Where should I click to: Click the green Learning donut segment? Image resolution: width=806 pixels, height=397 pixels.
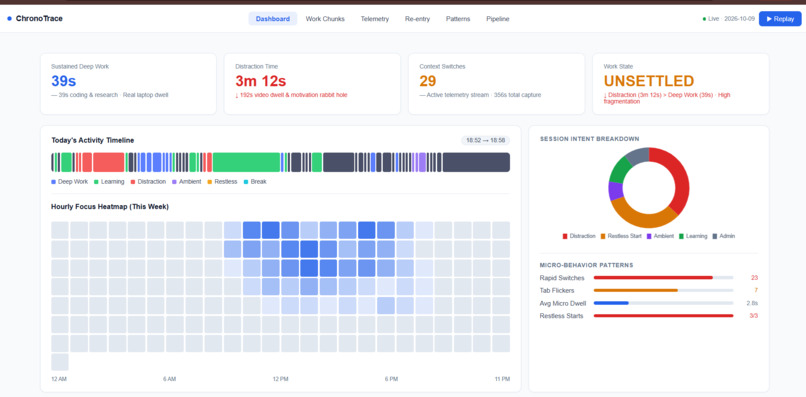pos(619,170)
